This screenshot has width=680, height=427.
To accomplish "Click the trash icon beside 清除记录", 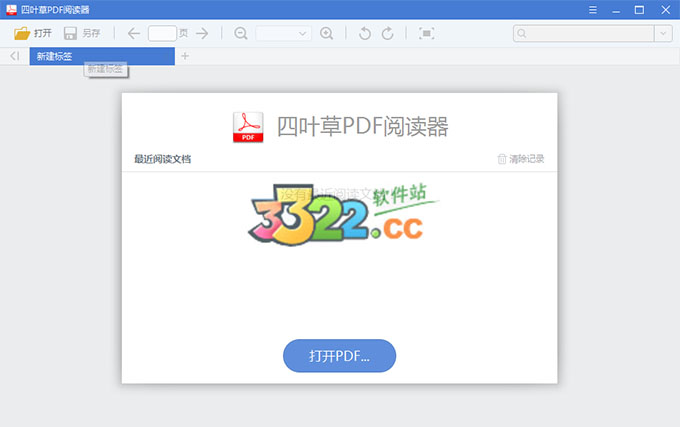I will pos(502,159).
